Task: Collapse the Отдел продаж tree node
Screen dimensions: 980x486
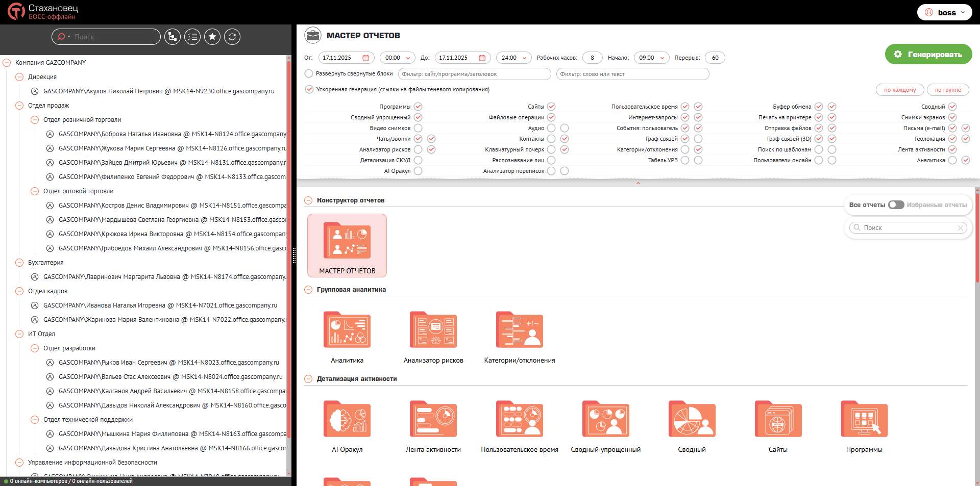Action: pos(19,106)
